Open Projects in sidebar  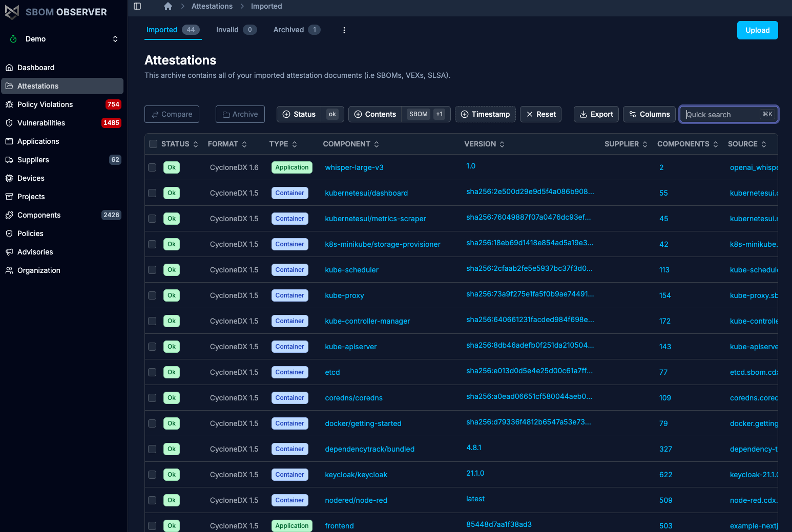coord(62,197)
